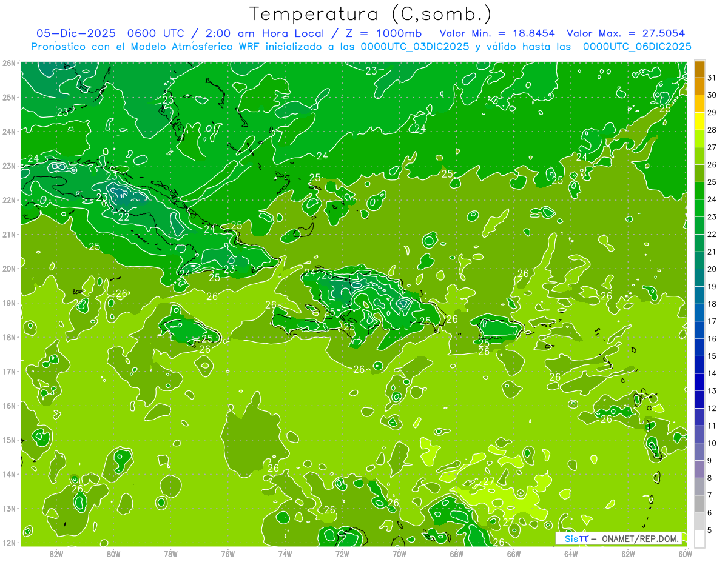Click "Valor Min. = 18.8454" readout
Screen dimensions: 728x562
497,33
